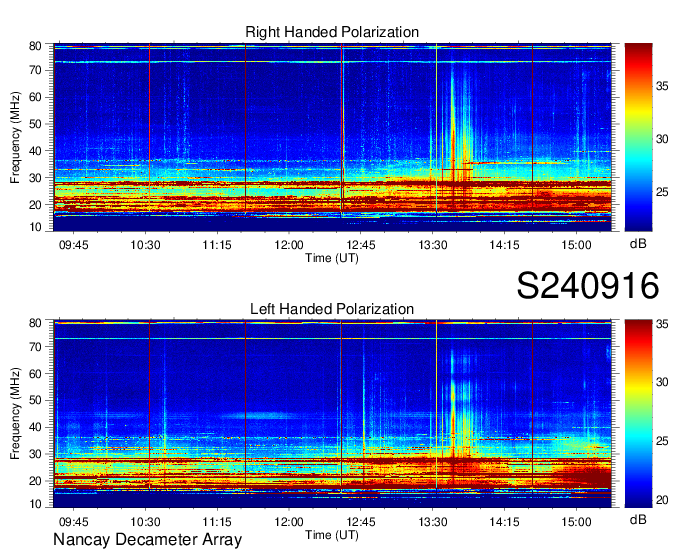
Task: Select the "30" value on the Left Handed color bar
Action: click(662, 382)
